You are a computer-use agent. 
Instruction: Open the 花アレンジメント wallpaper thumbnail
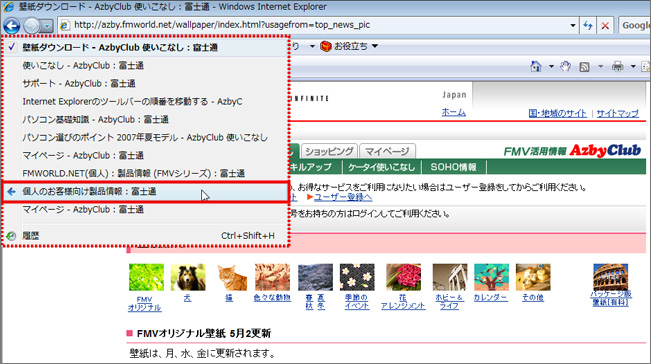click(x=403, y=277)
